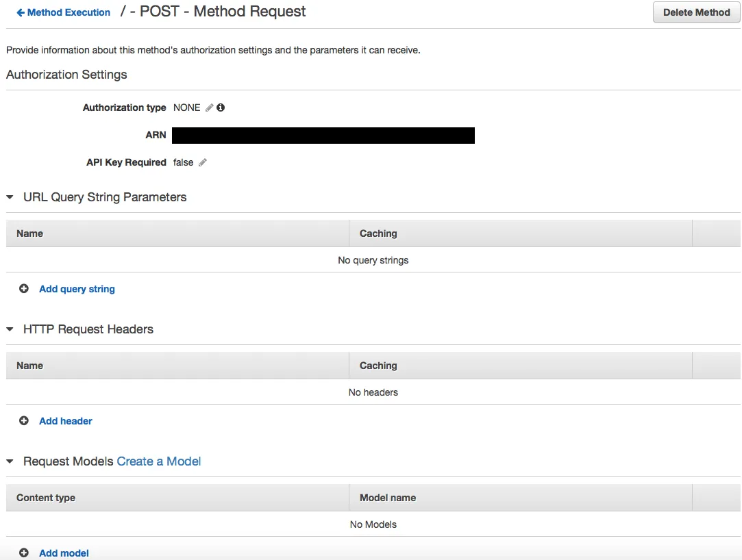742x560 pixels.
Task: Click the pencil icon next to Authorization type NONE
Action: (209, 108)
